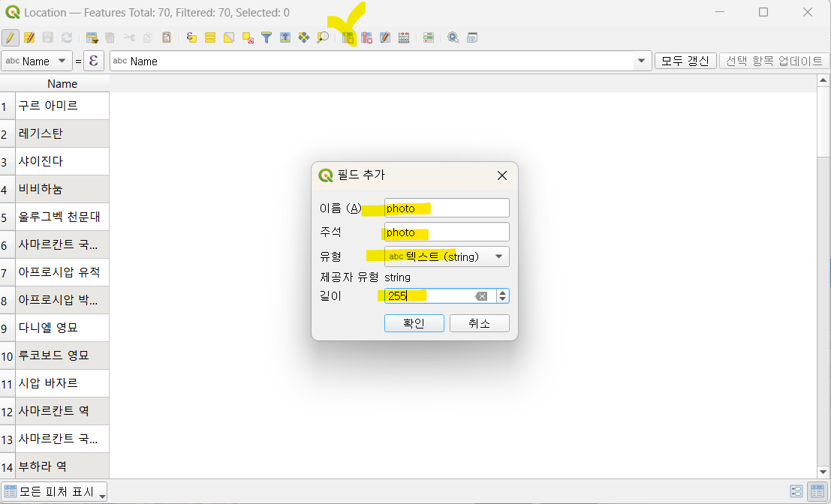
Task: Click the table-with-pencil organize columns icon
Action: [x=385, y=37]
